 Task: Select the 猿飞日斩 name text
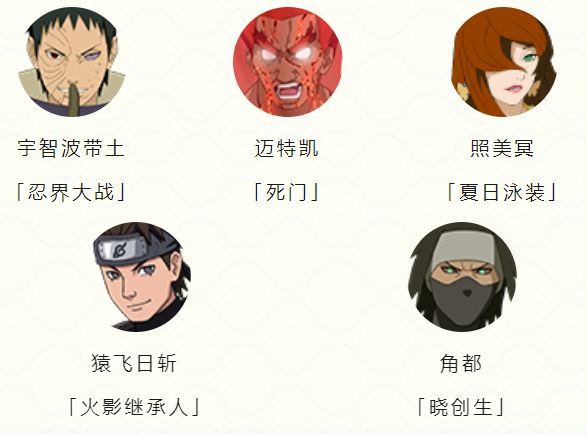[134, 363]
